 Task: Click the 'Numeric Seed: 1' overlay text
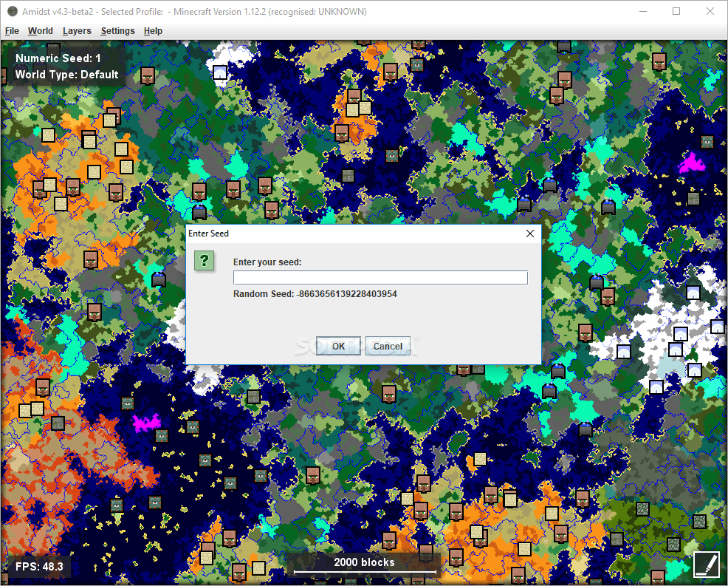coord(58,58)
